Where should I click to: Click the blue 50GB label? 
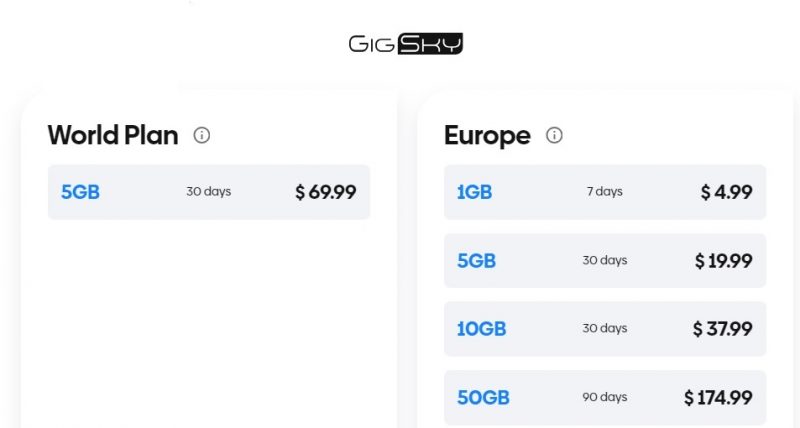[x=483, y=398]
